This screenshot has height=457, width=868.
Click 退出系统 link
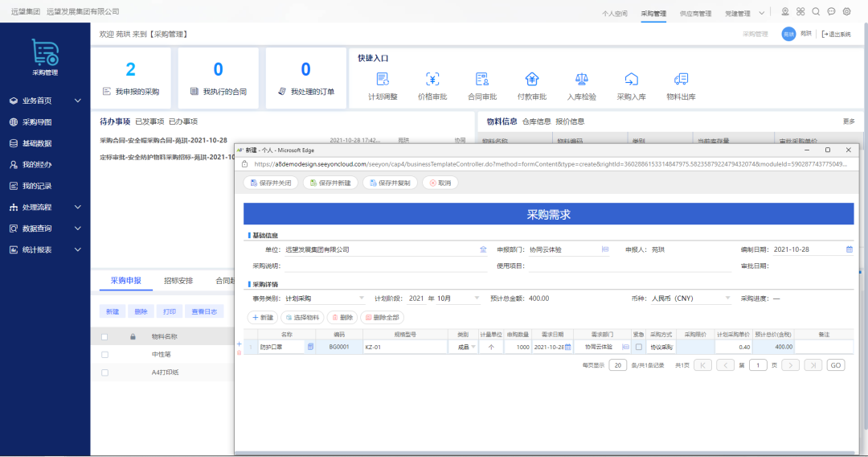pyautogui.click(x=836, y=35)
